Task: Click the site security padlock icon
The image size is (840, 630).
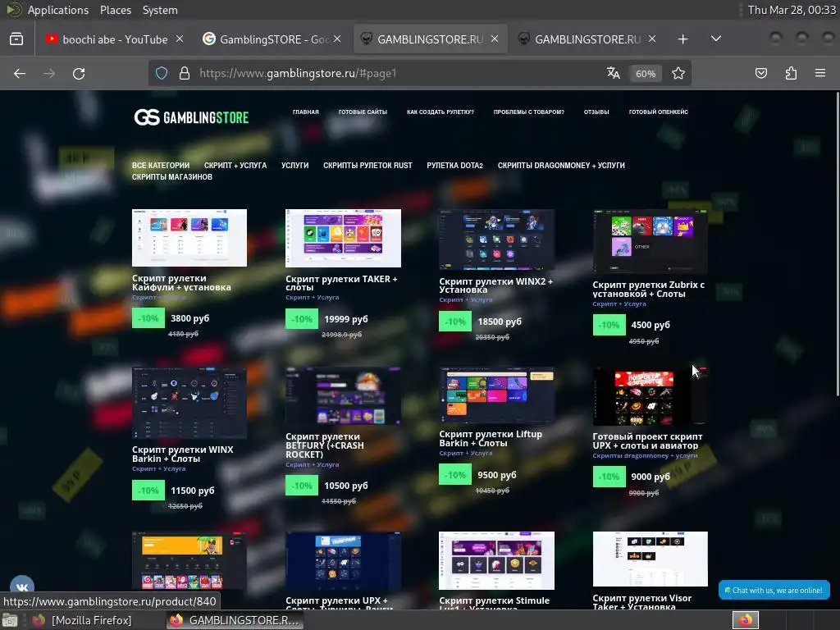Action: pyautogui.click(x=185, y=73)
